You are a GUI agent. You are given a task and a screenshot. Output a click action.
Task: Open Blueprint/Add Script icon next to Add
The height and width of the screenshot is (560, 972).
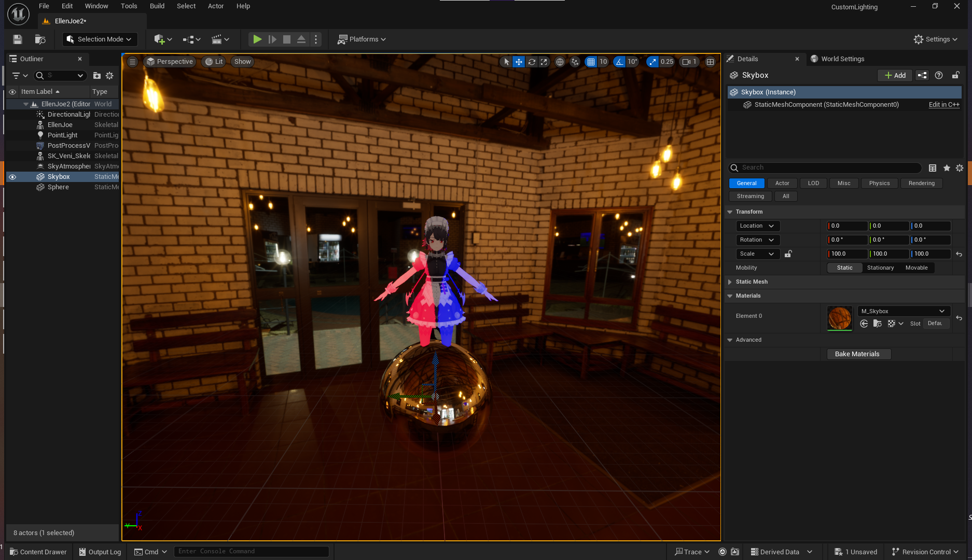(x=922, y=76)
